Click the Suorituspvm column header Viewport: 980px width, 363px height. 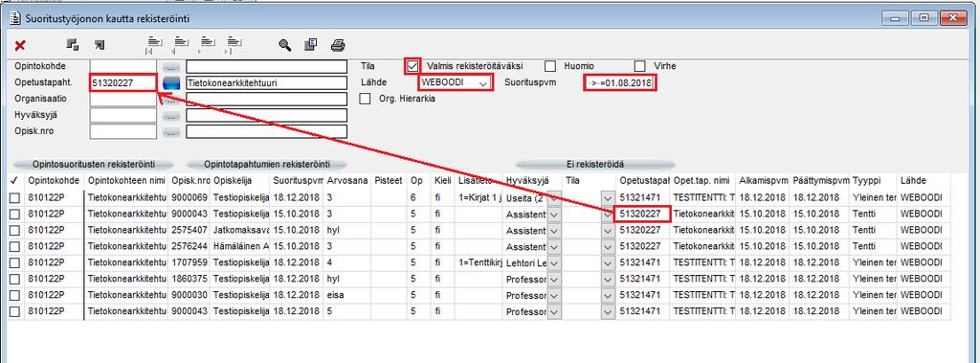click(297, 180)
